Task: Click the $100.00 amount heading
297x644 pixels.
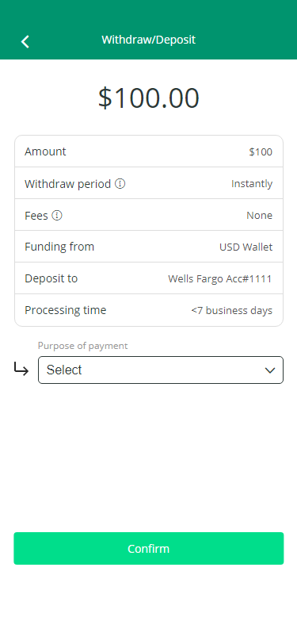Action: point(149,98)
